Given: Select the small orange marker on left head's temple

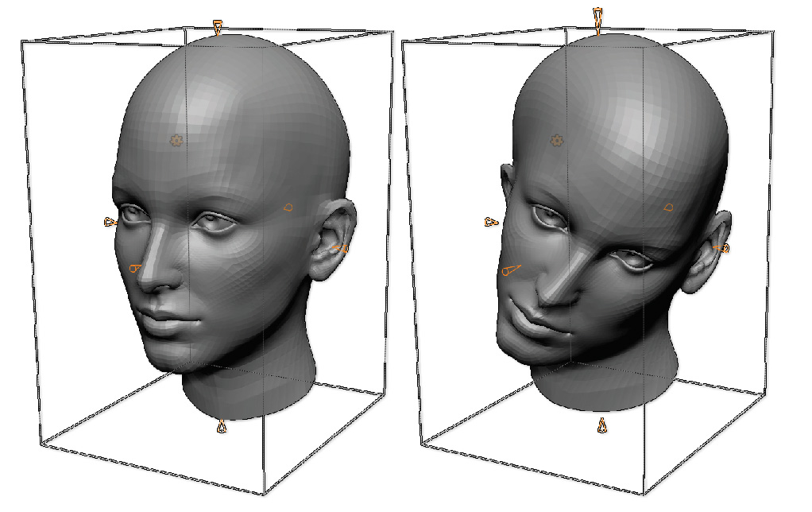Looking at the screenshot, I should click(288, 208).
